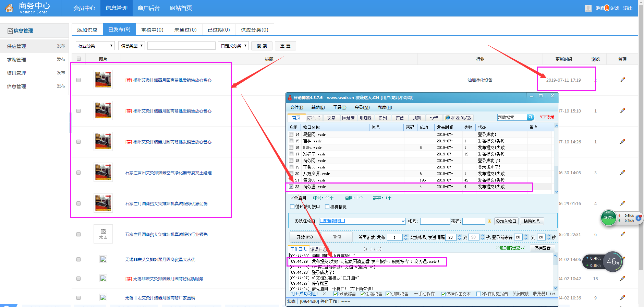Click the edit pencil for the 06-30 14:05 listing
The height and width of the screenshot is (307, 644).
click(622, 173)
